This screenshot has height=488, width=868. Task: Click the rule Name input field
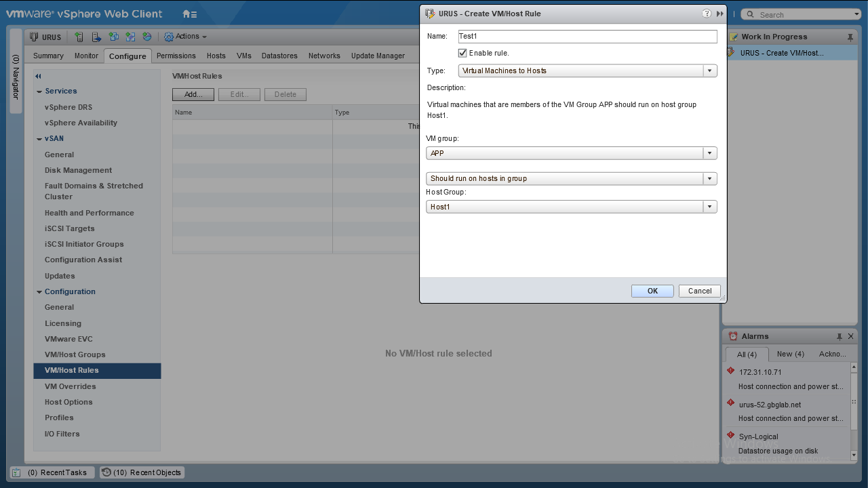pos(588,37)
